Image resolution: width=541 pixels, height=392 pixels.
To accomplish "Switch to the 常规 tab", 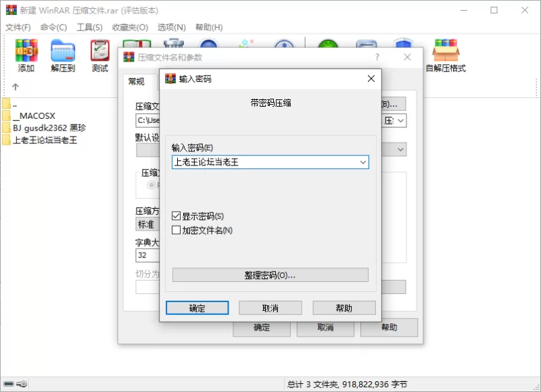I will 137,81.
